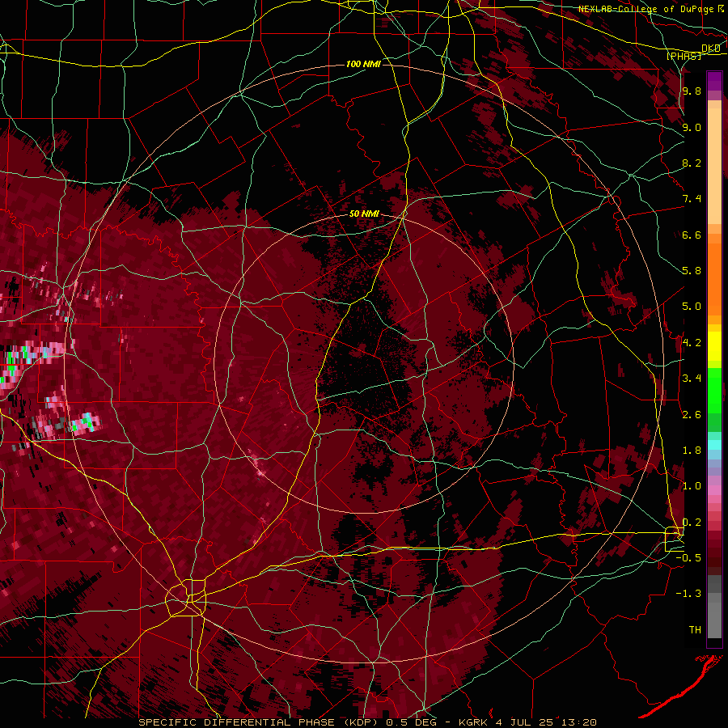This screenshot has width=728, height=728.
Task: Click the 8.2 scale value
Action: click(x=692, y=163)
